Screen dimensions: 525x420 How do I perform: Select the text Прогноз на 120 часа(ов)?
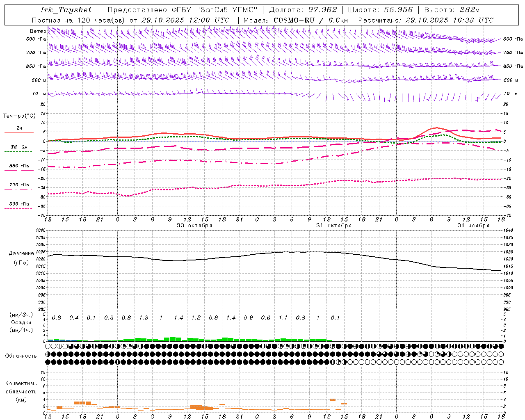pyautogui.click(x=78, y=20)
